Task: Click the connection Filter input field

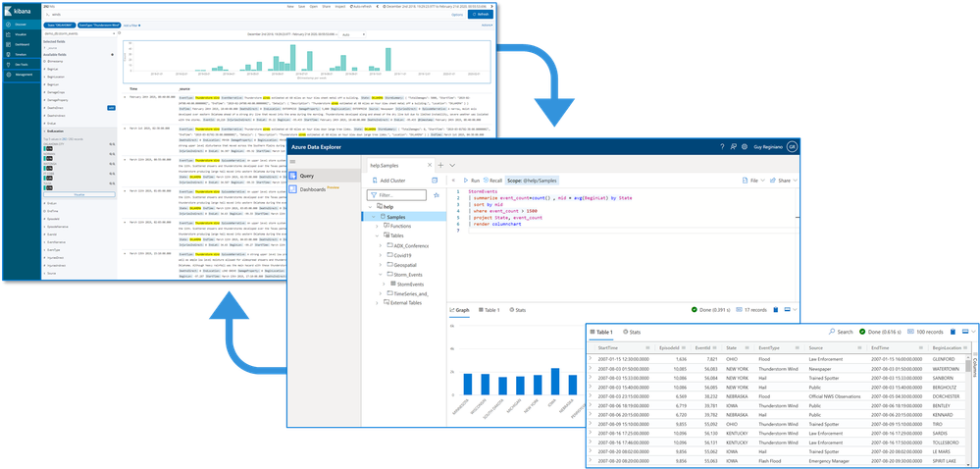Action: click(x=396, y=195)
